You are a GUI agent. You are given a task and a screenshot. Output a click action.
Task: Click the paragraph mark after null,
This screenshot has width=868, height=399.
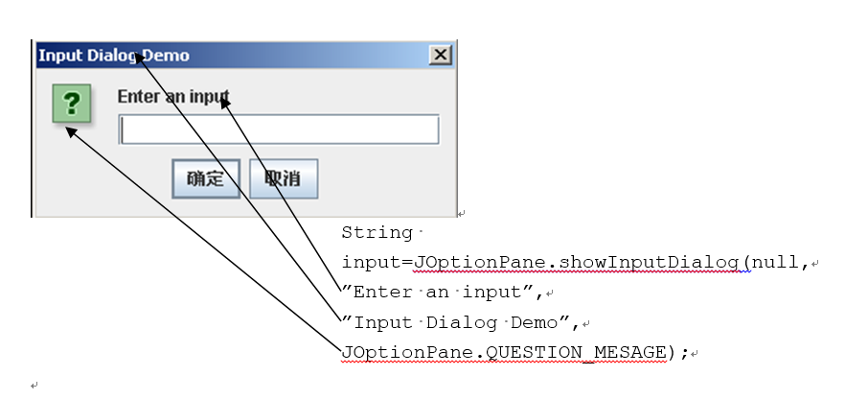(x=815, y=265)
